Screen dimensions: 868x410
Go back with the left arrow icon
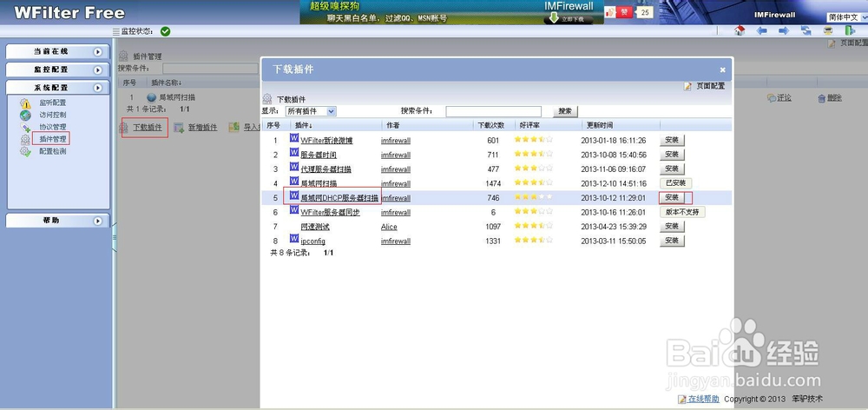762,31
